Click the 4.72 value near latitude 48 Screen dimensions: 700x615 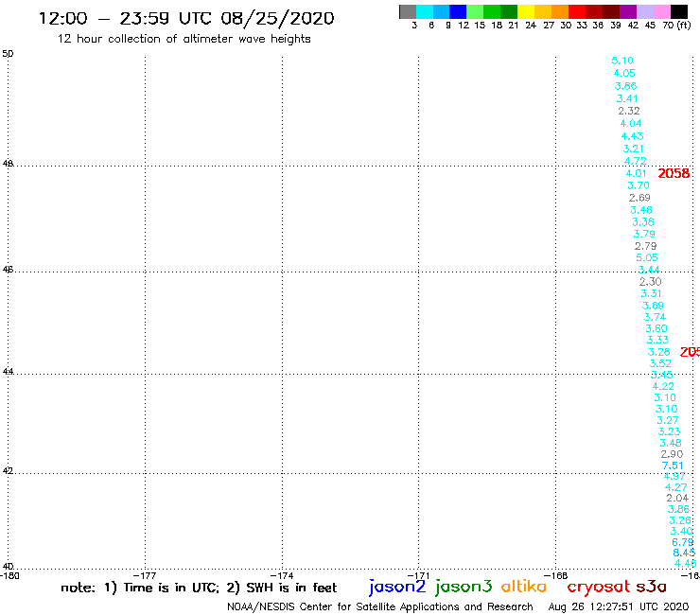(x=636, y=161)
